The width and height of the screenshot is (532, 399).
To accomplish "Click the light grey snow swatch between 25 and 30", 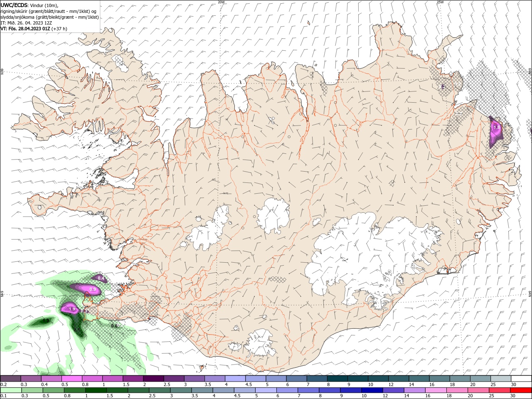I will pos(501,379).
